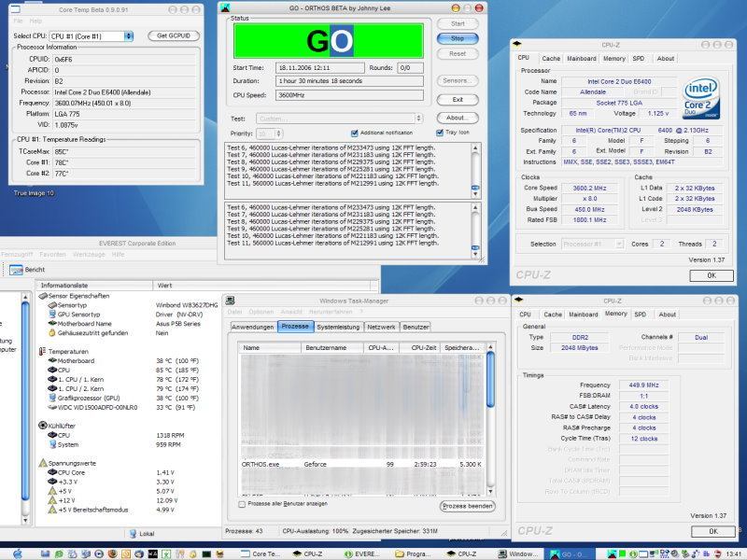This screenshot has width=747, height=560.
Task: Click the red shield tray icon
Action: (x=717, y=553)
